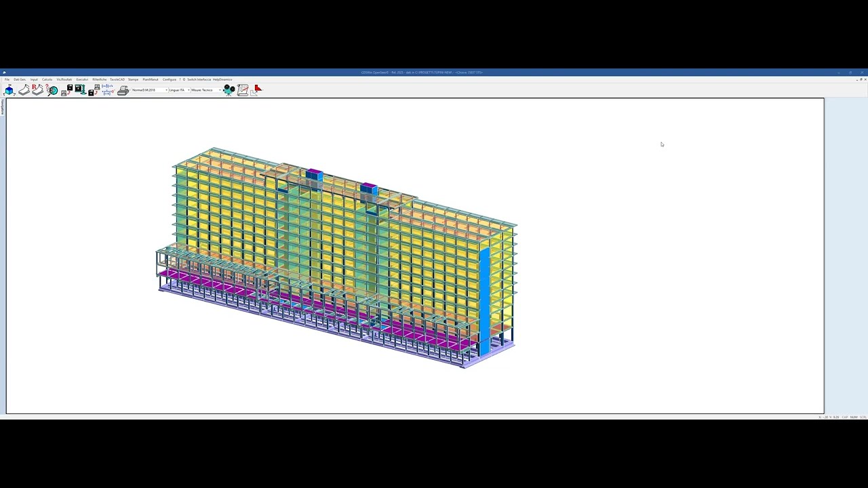The image size is (868, 488).
Task: Open the Vis.Risultati menu
Action: point(64,79)
